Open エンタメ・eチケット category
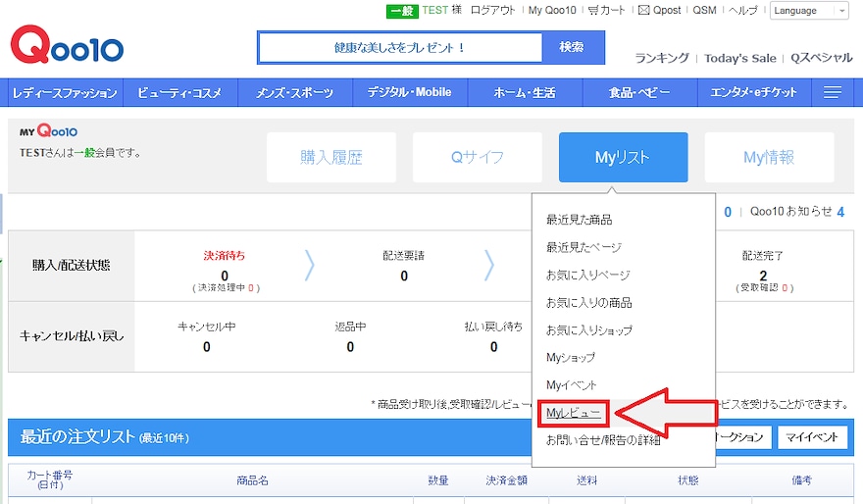This screenshot has width=863, height=504. coord(754,92)
